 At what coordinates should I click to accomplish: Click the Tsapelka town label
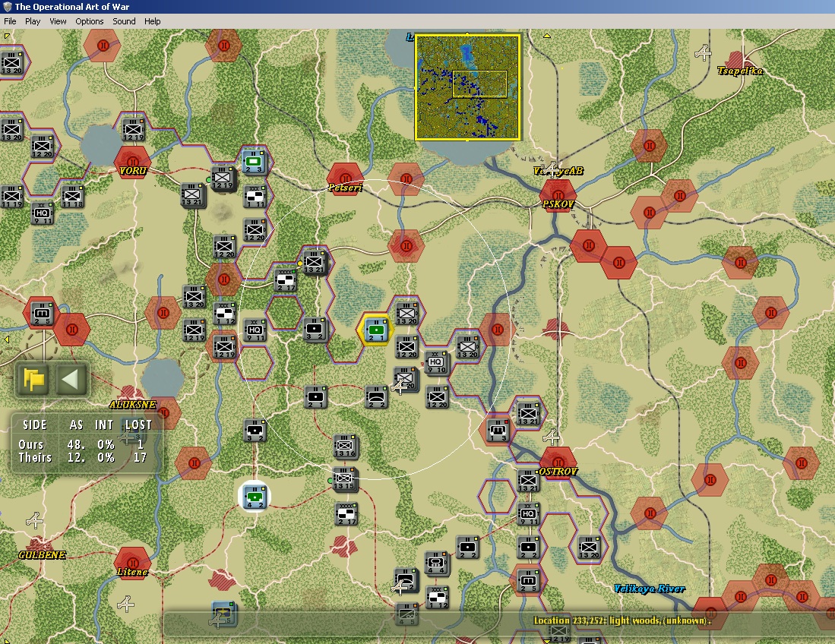(740, 71)
